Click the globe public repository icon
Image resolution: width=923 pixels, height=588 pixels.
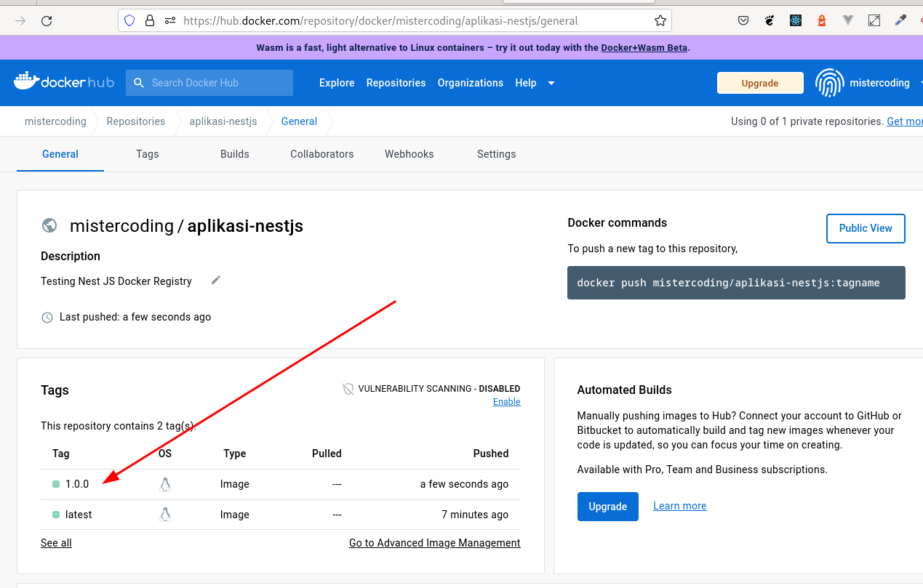pos(49,225)
